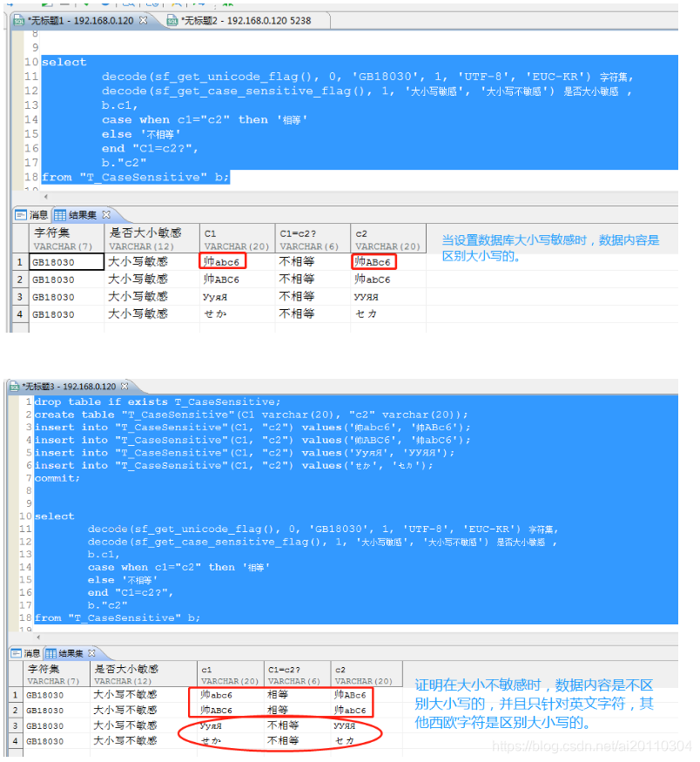Image resolution: width=700 pixels, height=762 pixels.
Task: Click the c2 VARCHAR(20) header in 无标题3 results
Action: pos(367,674)
